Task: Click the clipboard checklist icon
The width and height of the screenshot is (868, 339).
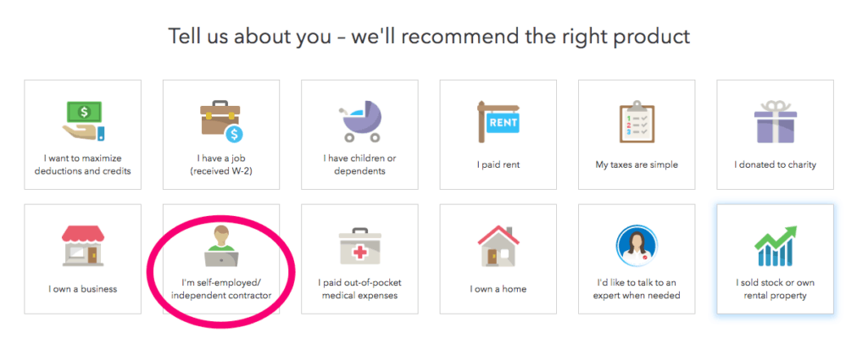Action: (x=637, y=120)
